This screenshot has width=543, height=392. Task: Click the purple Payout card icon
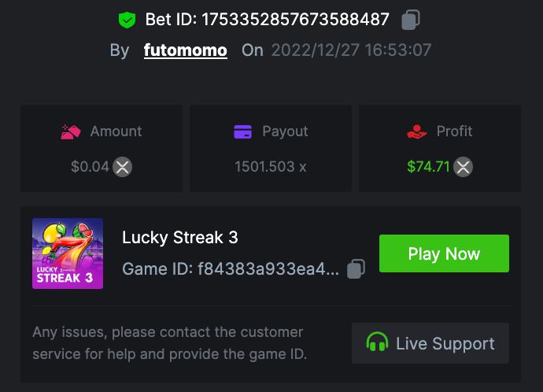coord(242,131)
